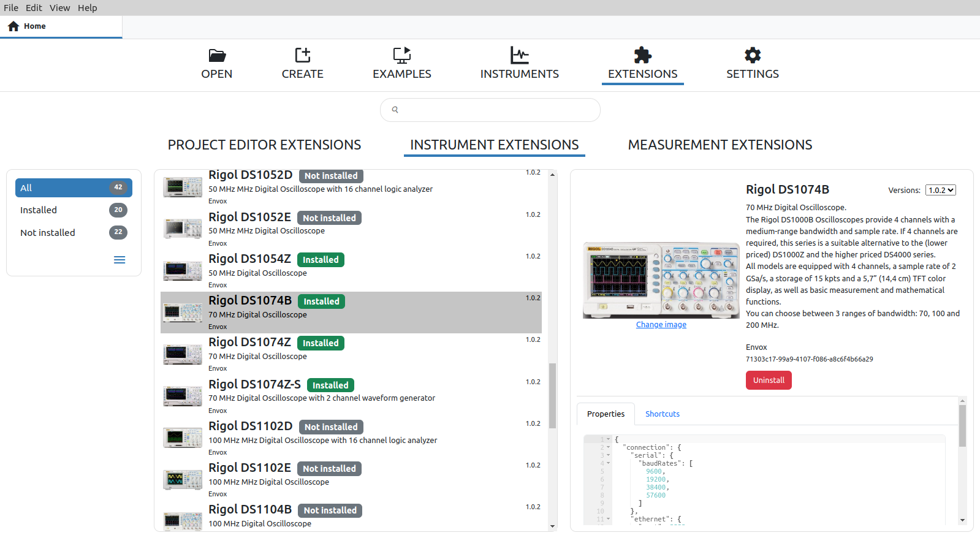Click the Change image link
Image resolution: width=980 pixels, height=538 pixels.
[661, 325]
